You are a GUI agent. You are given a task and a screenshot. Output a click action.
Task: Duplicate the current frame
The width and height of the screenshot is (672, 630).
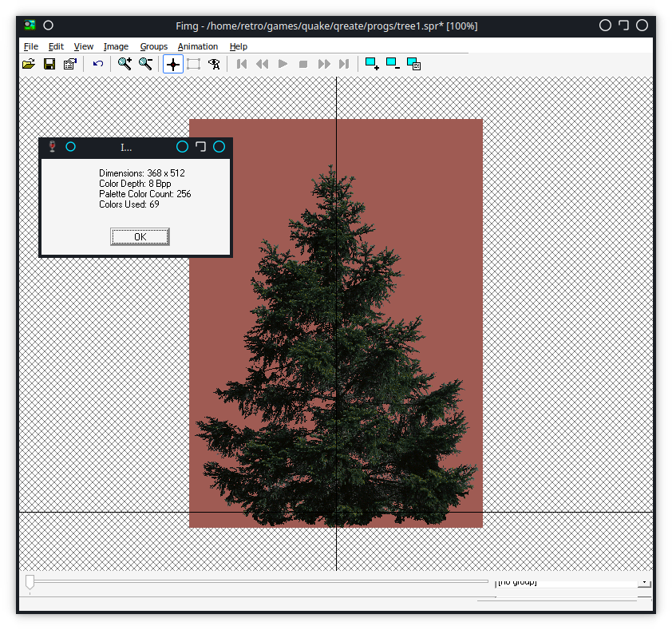414,64
